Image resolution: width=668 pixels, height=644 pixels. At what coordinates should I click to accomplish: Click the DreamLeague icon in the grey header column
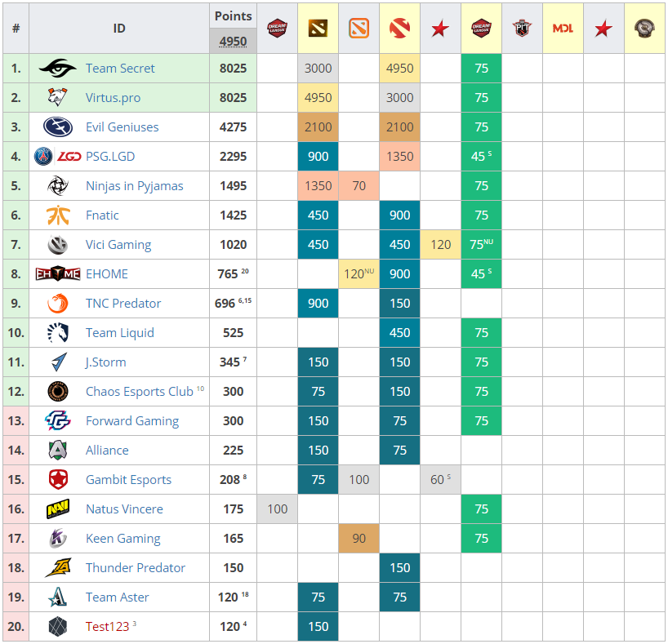pyautogui.click(x=277, y=28)
